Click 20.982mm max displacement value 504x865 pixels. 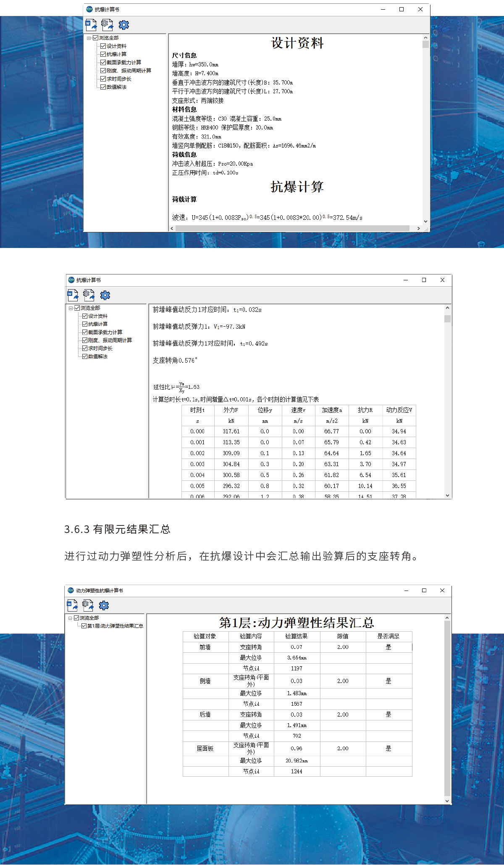click(x=297, y=761)
